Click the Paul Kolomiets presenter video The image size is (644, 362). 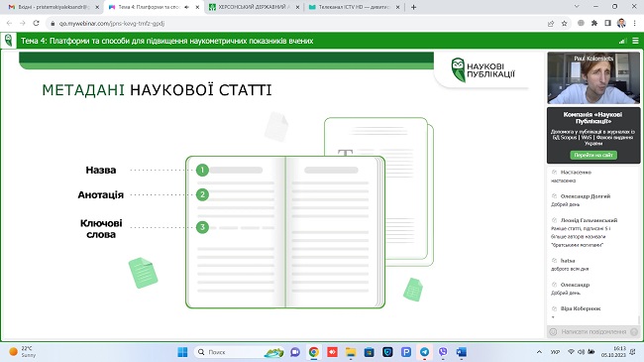[593, 77]
